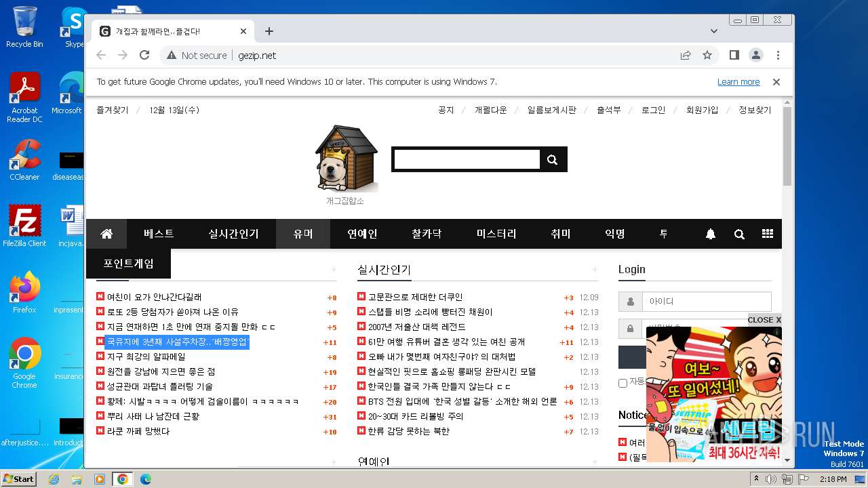
Task: Bookmark this page with the star icon
Action: pos(707,55)
